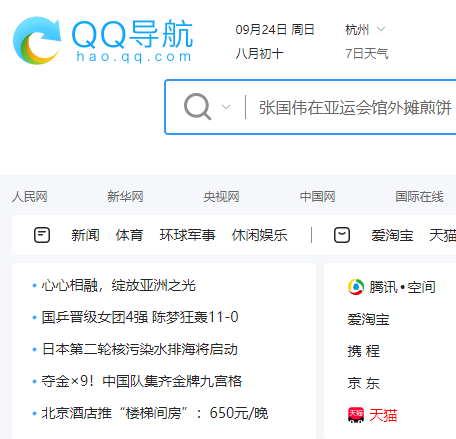Expand the search engine chevron dropdown
Screen dimensions: 456x439
click(x=226, y=107)
